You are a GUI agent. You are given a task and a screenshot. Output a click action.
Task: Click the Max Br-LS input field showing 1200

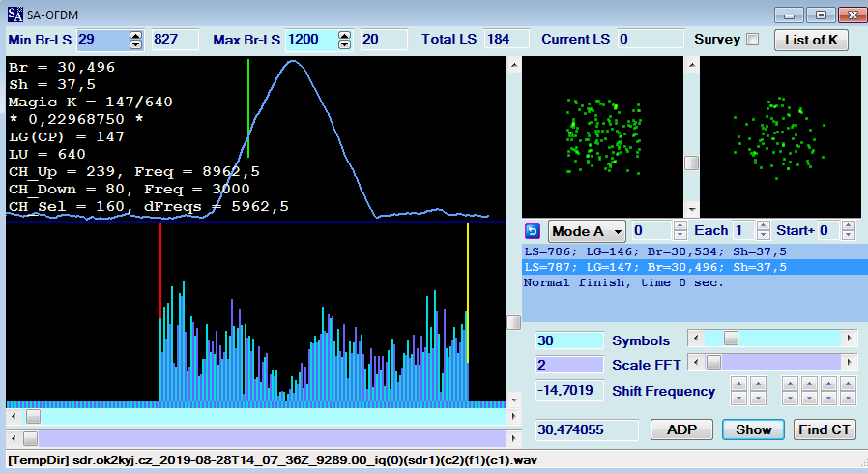tap(311, 40)
